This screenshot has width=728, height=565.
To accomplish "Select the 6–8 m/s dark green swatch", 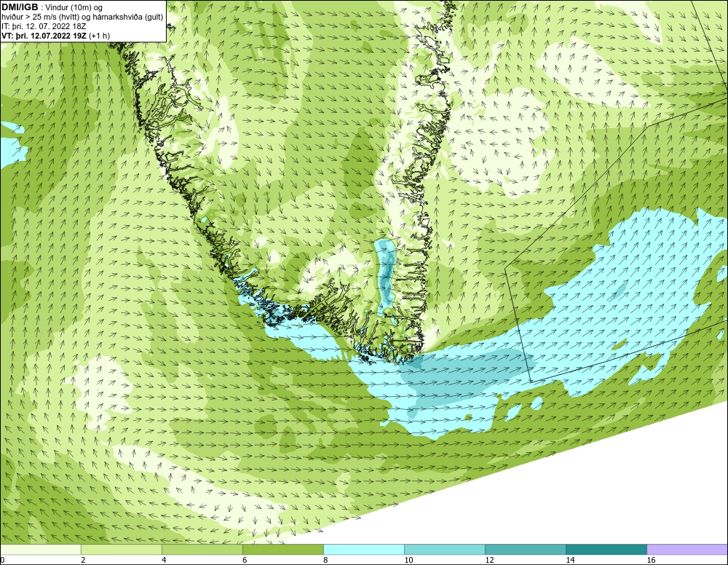I will pyautogui.click(x=282, y=550).
